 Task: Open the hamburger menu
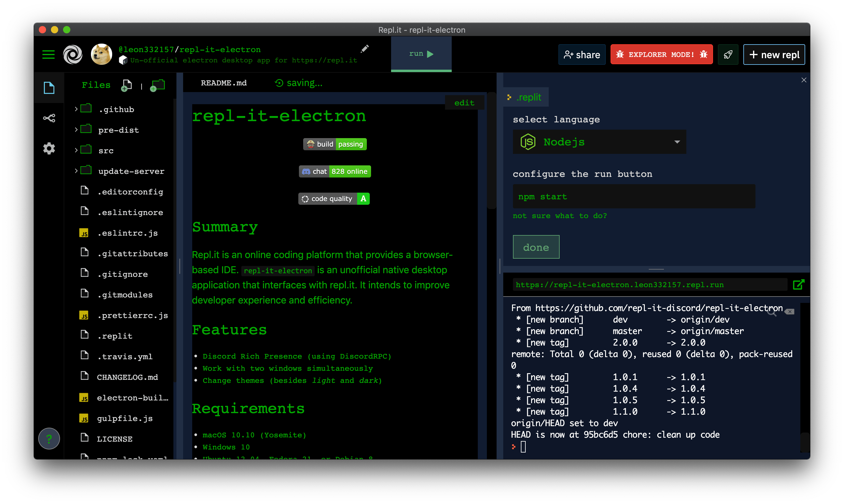(48, 54)
